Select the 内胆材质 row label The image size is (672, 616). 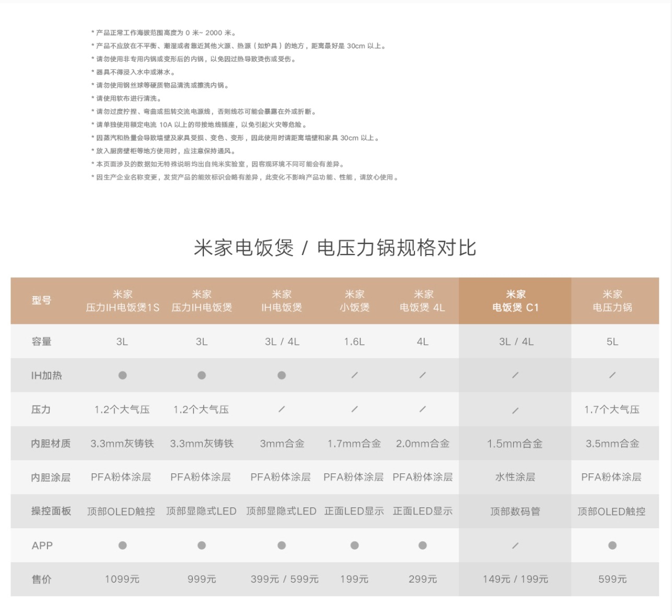[x=51, y=444]
